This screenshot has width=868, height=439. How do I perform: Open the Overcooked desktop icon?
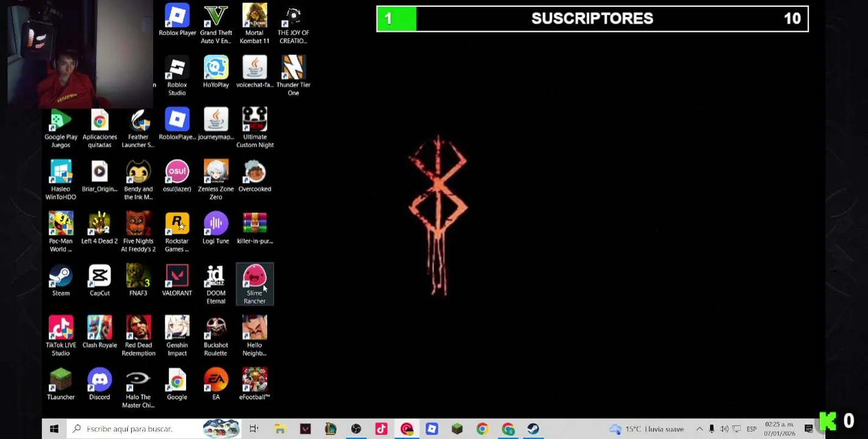pos(255,176)
